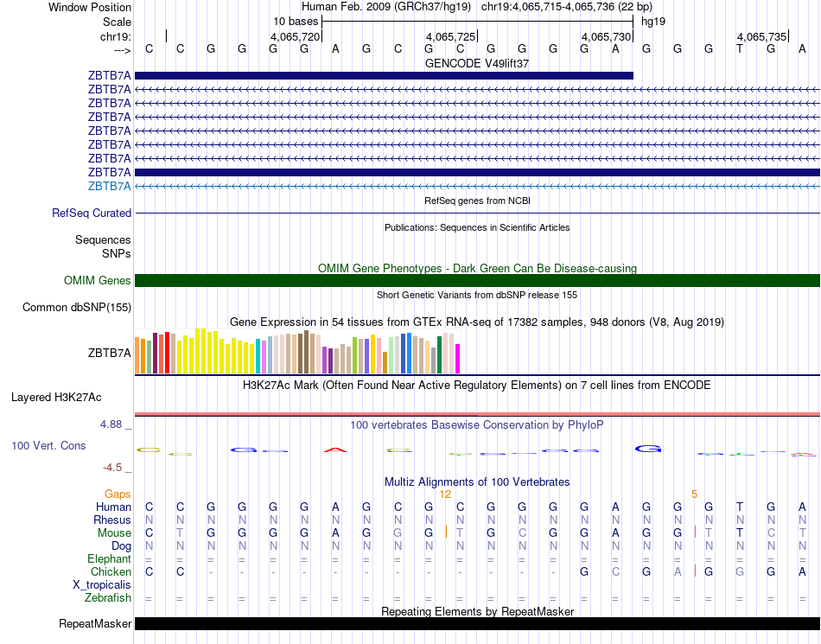Click the 4.88 PhyloP upper range value

(x=111, y=424)
